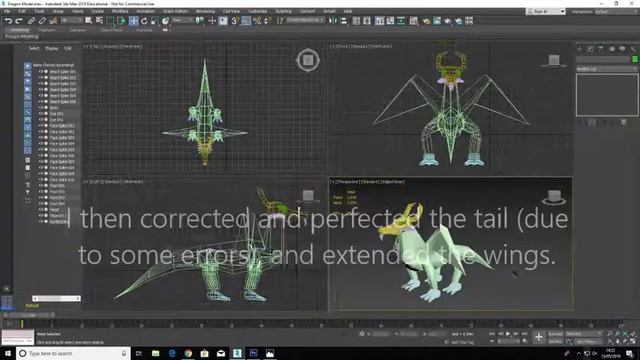The width and height of the screenshot is (640, 360).
Task: Open the Rendering menu
Action: pos(205,11)
